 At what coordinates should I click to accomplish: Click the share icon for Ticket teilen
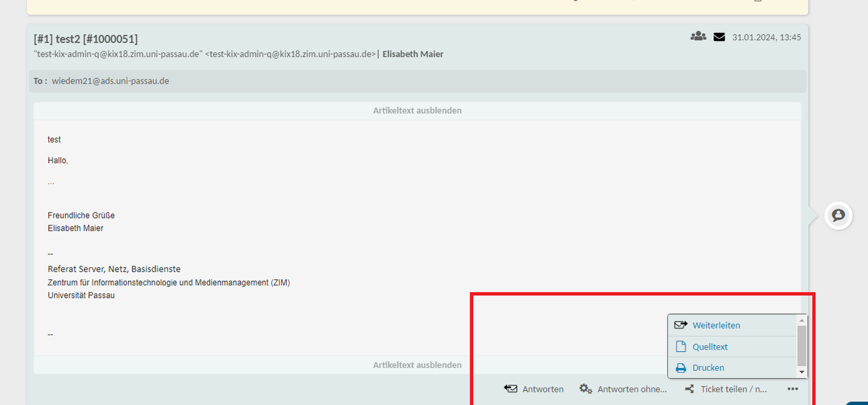pos(689,389)
